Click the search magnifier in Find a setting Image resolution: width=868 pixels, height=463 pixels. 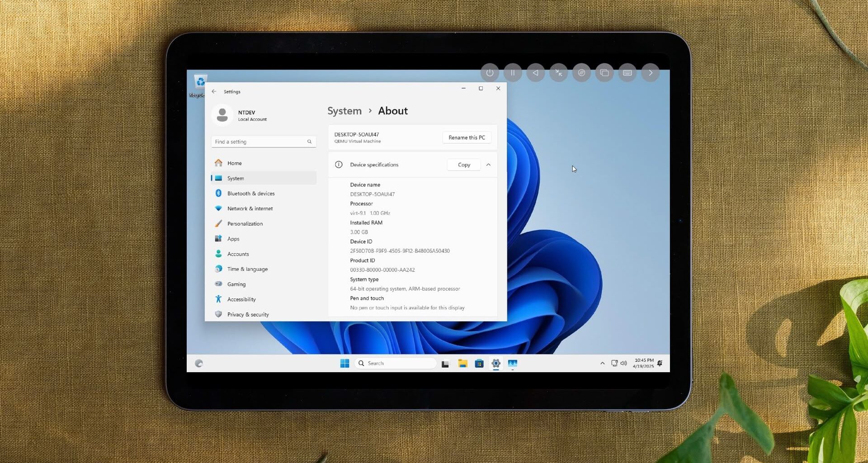click(x=310, y=142)
